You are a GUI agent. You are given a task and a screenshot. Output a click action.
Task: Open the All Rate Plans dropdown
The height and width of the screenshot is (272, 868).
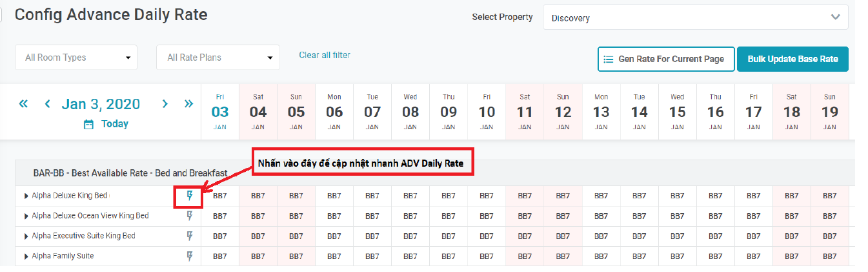click(x=218, y=58)
